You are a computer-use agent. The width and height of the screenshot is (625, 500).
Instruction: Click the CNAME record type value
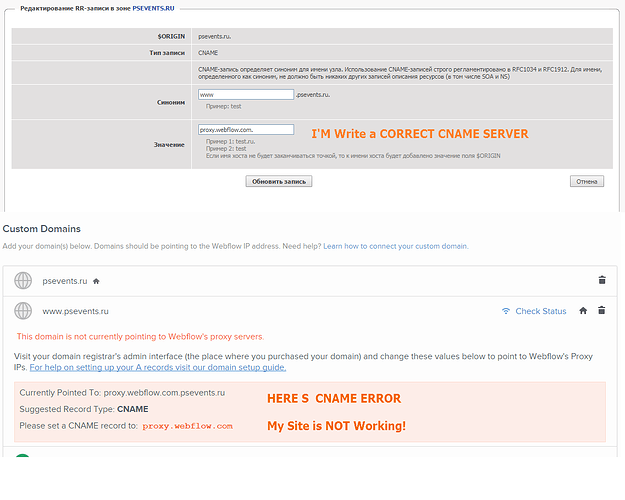[208, 53]
